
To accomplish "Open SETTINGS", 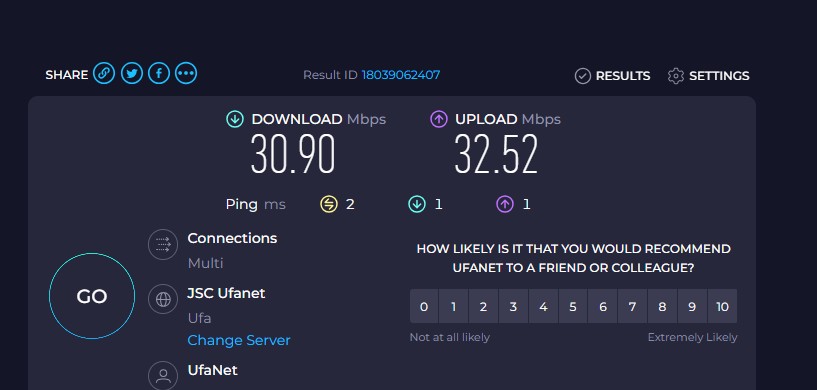I will 708,76.
